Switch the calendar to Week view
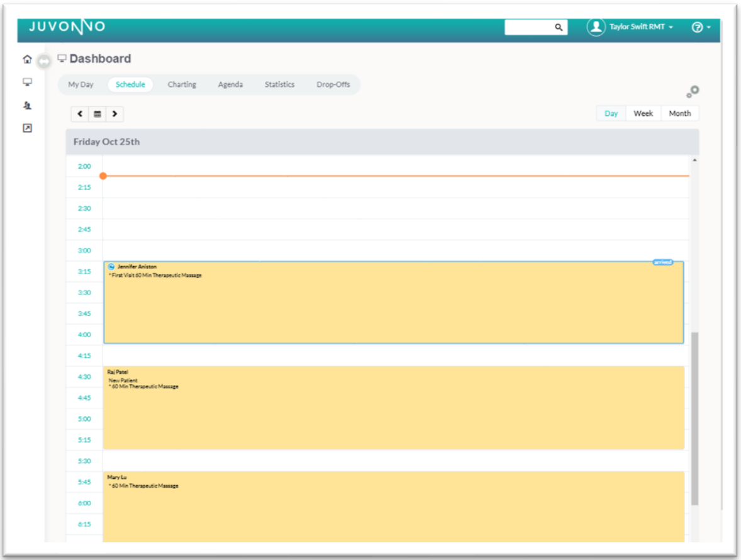The image size is (741, 560). [x=643, y=114]
